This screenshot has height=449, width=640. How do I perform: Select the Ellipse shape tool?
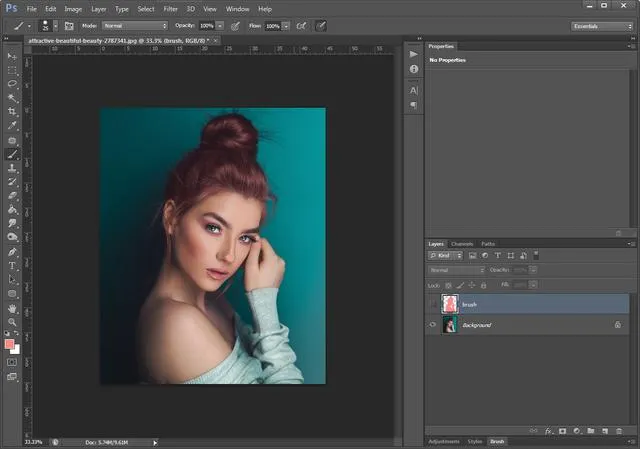tap(12, 293)
